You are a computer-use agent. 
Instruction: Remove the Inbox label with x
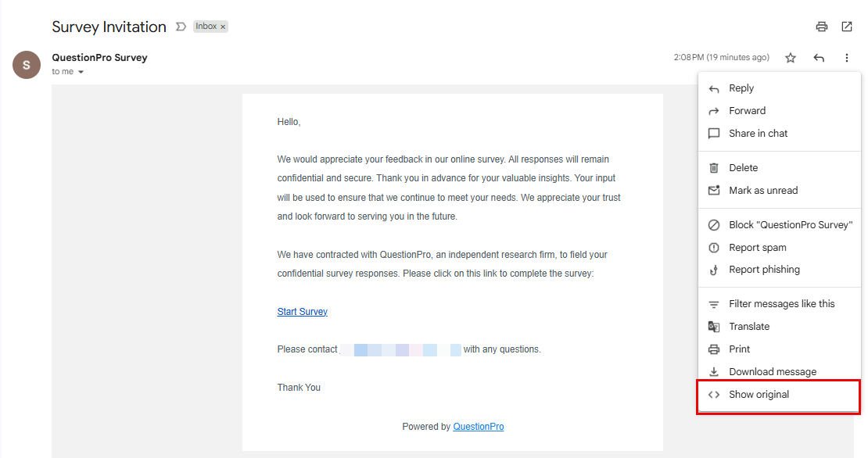(x=223, y=27)
